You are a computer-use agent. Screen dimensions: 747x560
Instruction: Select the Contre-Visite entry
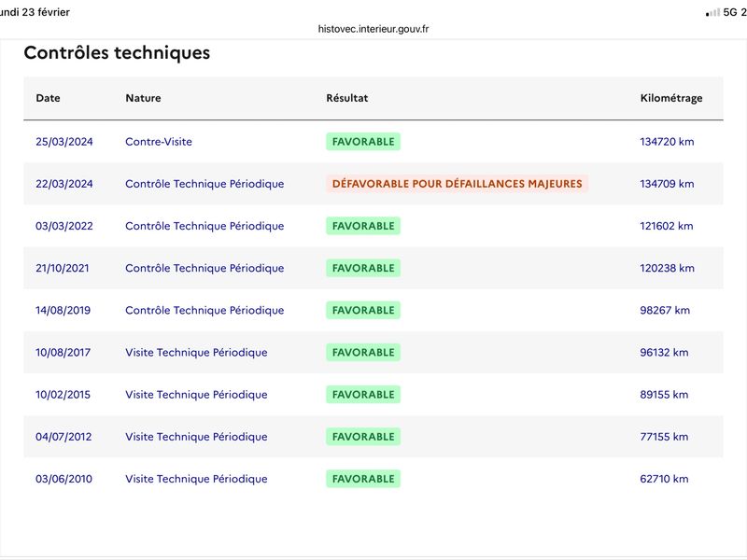click(159, 142)
